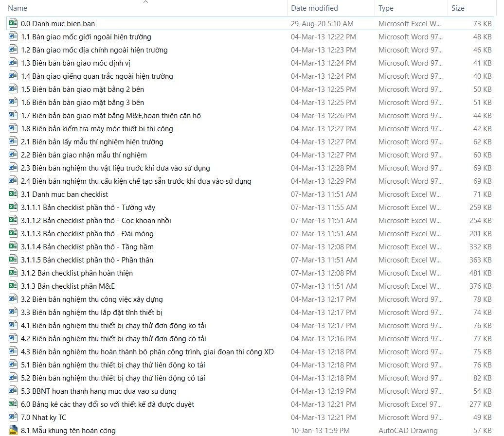The height and width of the screenshot is (436, 504).
Task: Click the Type column header
Action: [386, 8]
